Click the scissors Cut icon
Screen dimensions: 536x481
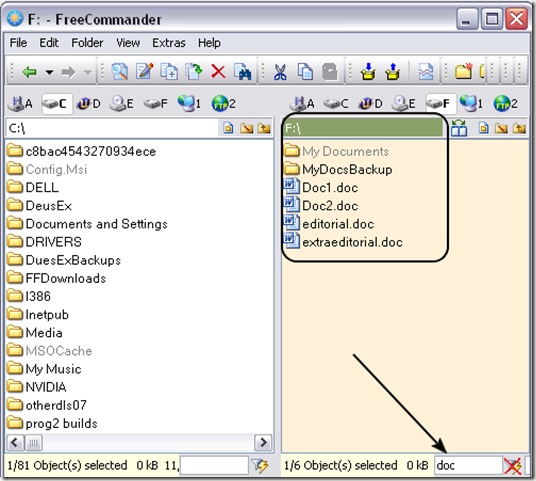280,72
